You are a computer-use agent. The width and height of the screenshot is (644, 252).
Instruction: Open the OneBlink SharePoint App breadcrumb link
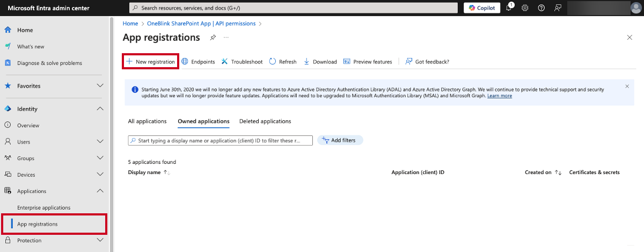201,24
